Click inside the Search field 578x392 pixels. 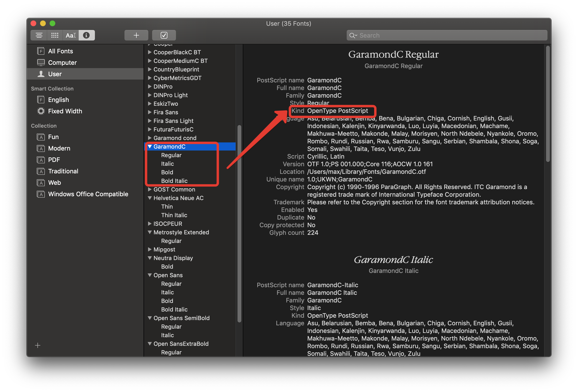423,35
